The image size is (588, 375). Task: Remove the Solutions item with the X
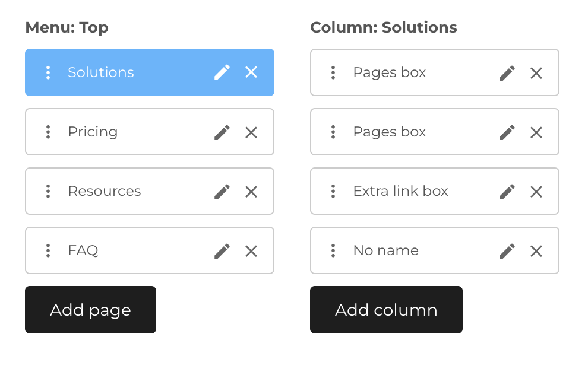251,72
